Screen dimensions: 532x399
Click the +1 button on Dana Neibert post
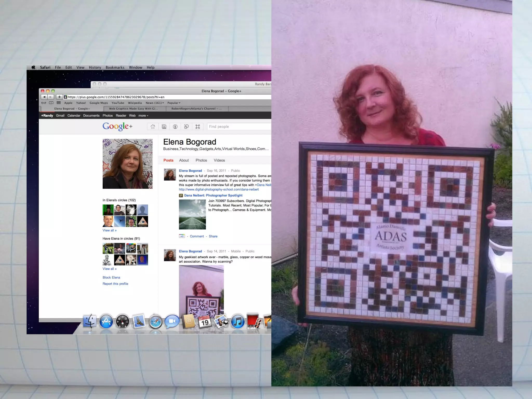click(182, 236)
